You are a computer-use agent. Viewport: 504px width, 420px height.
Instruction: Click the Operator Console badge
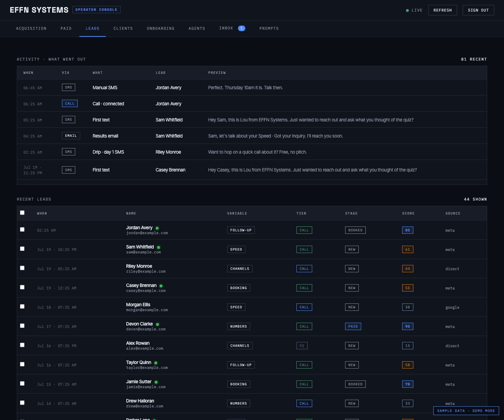coord(96,10)
